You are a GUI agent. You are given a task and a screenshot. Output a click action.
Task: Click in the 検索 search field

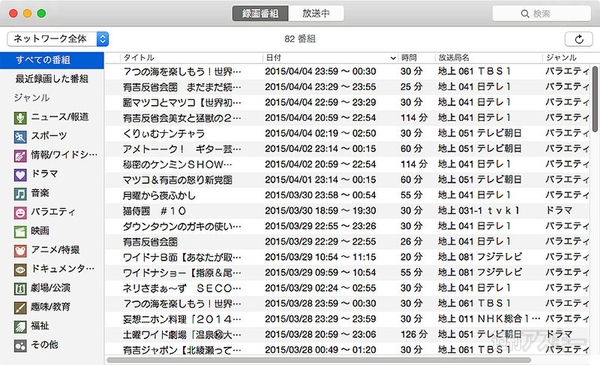(541, 14)
